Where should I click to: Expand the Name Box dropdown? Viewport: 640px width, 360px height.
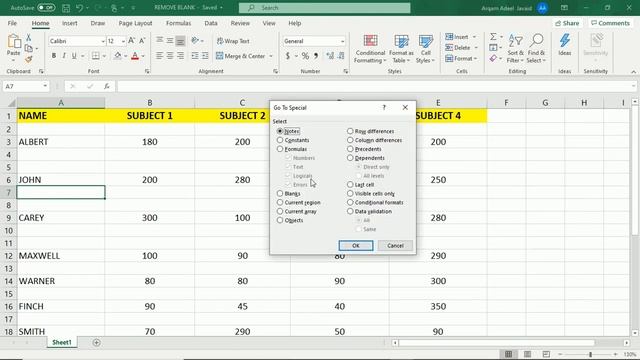[45, 86]
